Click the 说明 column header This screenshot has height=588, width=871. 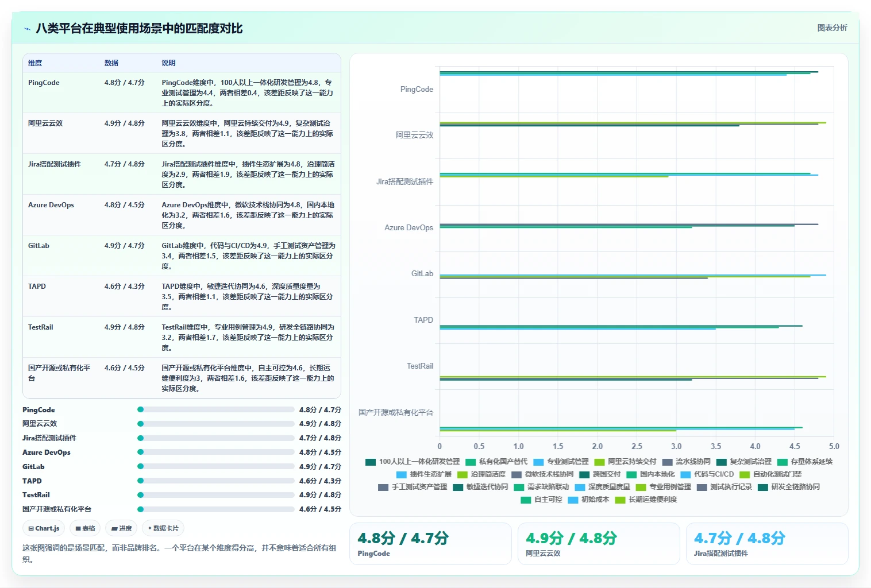(x=168, y=63)
